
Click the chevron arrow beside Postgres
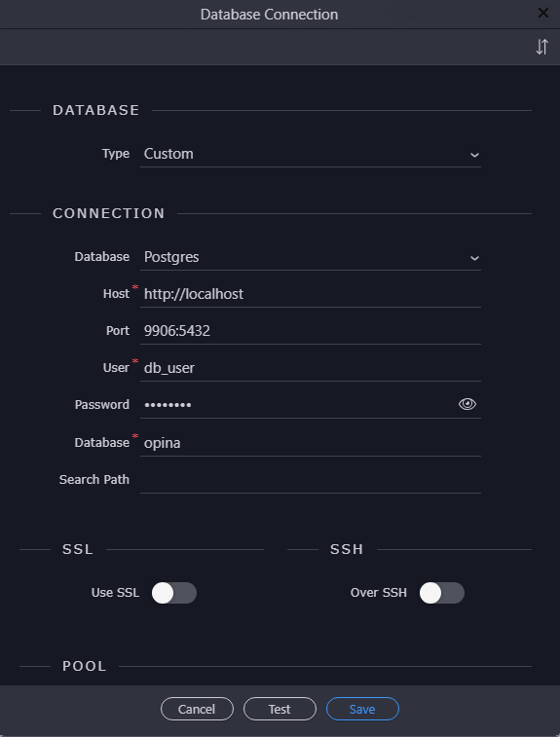[x=474, y=258]
